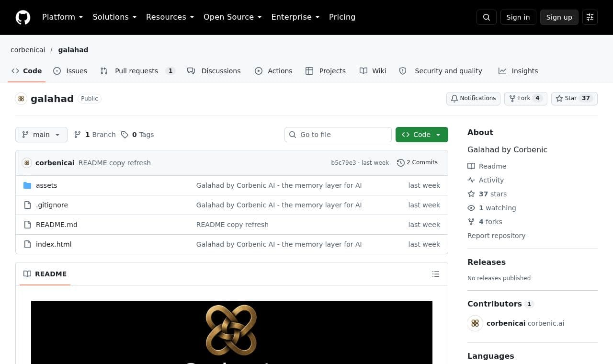This screenshot has width=613, height=364.
Task: Click the Go to file search field
Action: pos(338,135)
